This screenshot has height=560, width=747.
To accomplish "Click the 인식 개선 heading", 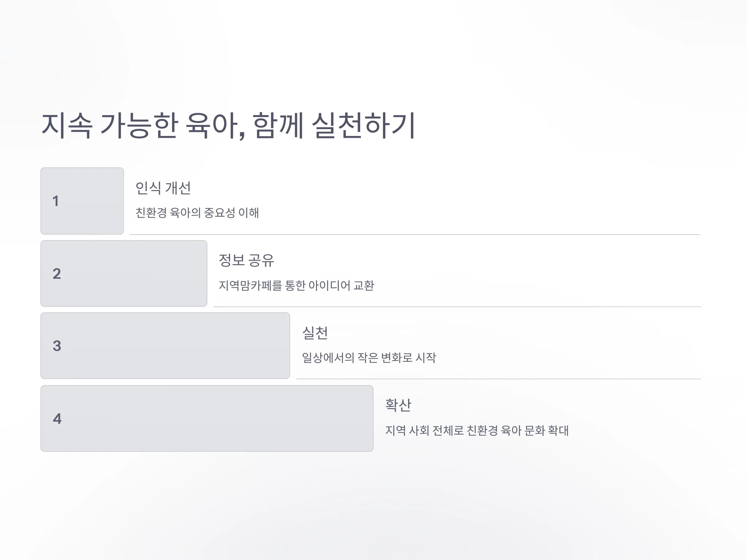I will 163,188.
